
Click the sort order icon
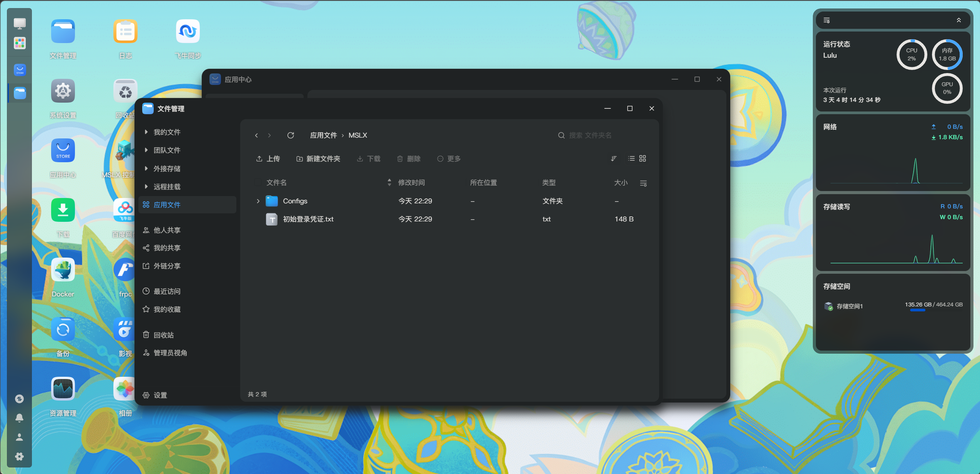614,158
